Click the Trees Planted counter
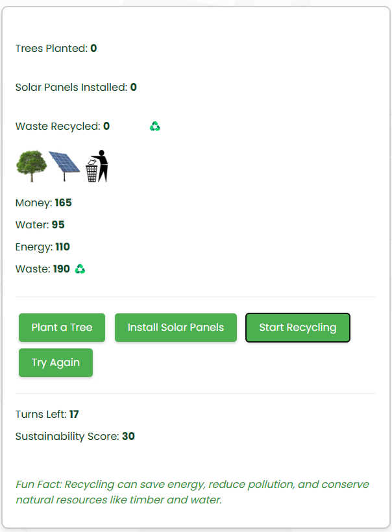 coord(56,49)
